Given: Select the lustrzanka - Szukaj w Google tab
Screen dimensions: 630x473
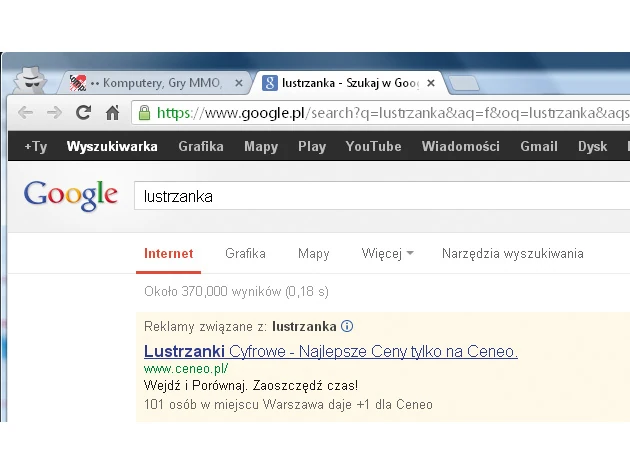Looking at the screenshot, I should click(x=350, y=83).
